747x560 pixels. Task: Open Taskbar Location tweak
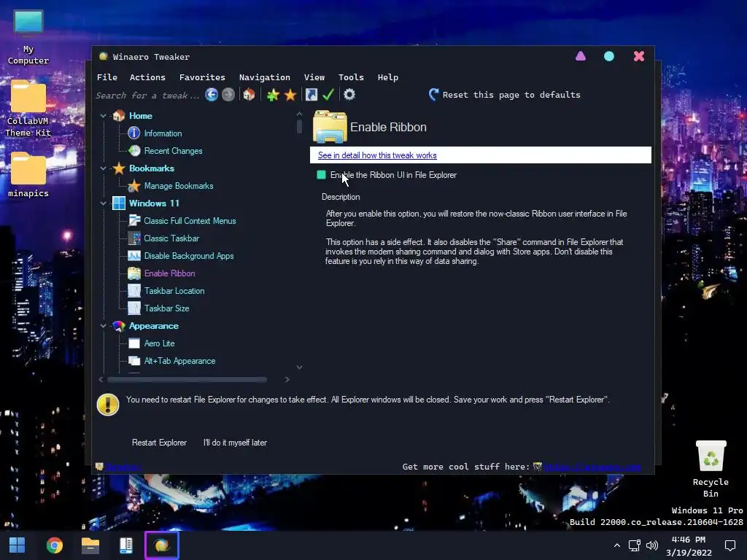tap(174, 291)
